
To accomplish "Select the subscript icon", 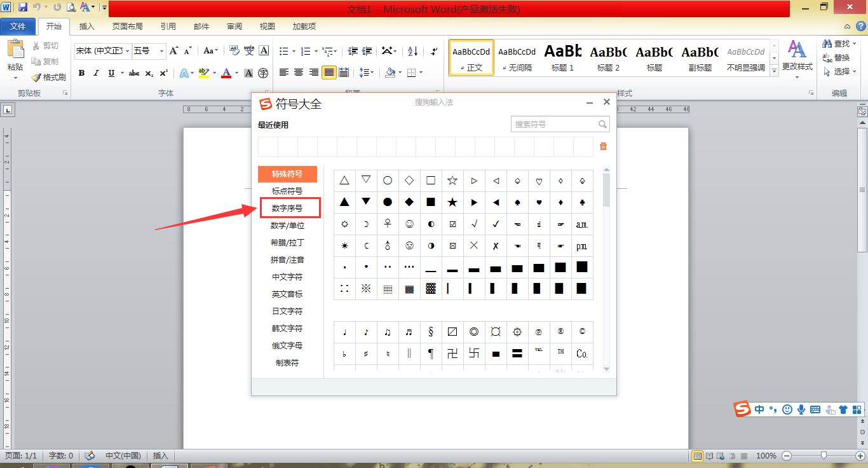I will coord(149,72).
